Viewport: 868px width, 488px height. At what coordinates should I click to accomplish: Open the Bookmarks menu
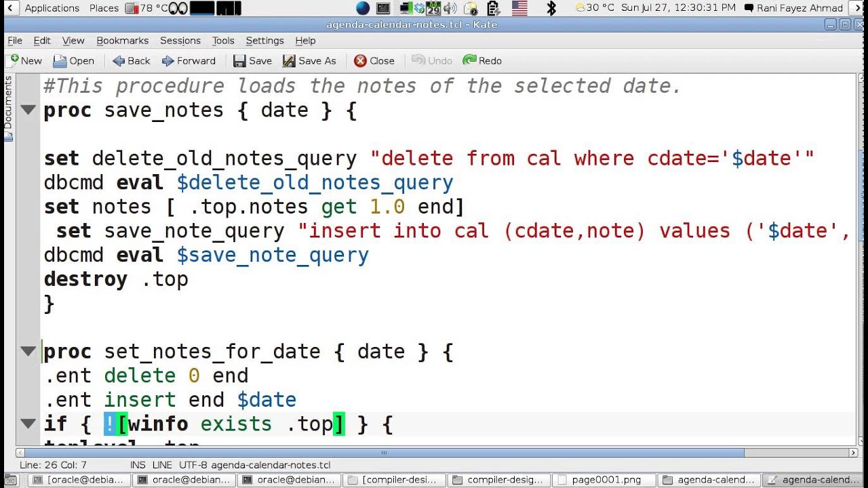tap(122, 41)
